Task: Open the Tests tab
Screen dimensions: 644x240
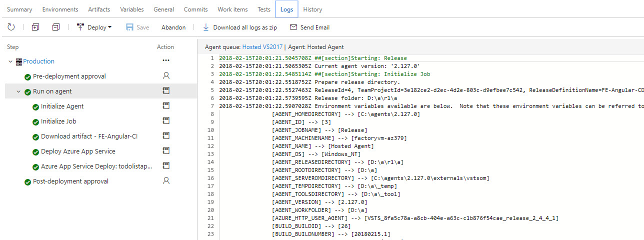Action: [x=264, y=9]
